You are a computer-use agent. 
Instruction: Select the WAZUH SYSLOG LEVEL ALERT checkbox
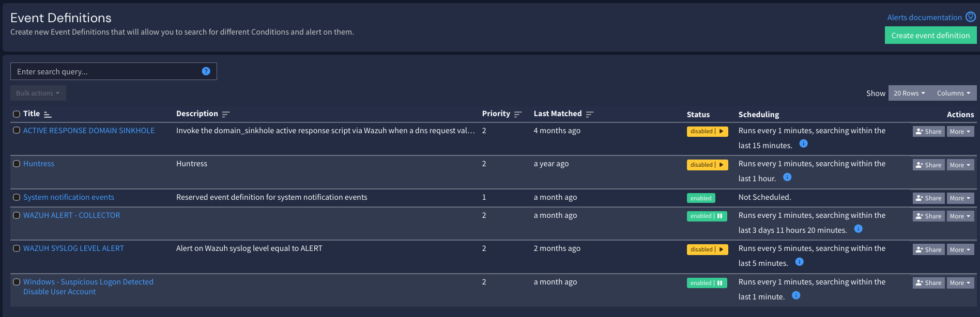pos(16,248)
